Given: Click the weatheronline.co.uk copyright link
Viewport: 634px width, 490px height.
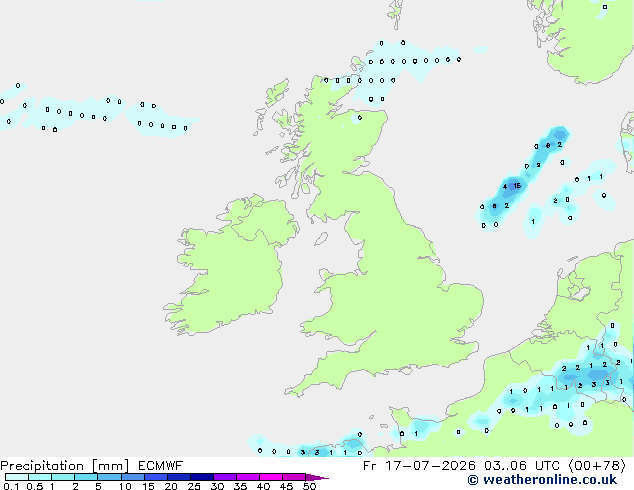Looking at the screenshot, I should coord(542,480).
